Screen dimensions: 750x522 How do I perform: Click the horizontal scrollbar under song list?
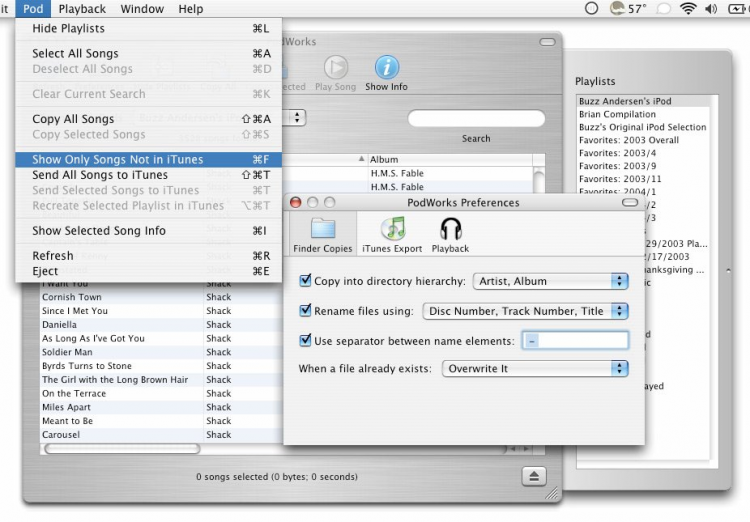tap(122, 449)
